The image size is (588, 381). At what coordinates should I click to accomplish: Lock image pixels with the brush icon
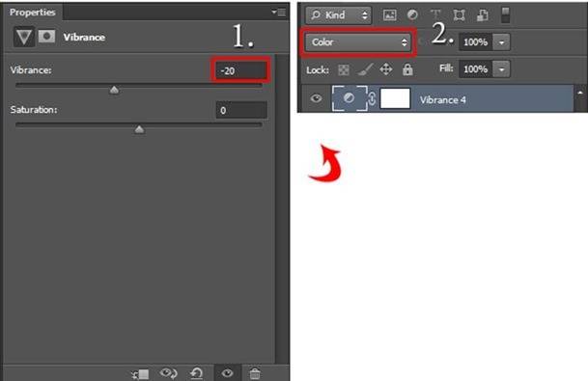365,69
